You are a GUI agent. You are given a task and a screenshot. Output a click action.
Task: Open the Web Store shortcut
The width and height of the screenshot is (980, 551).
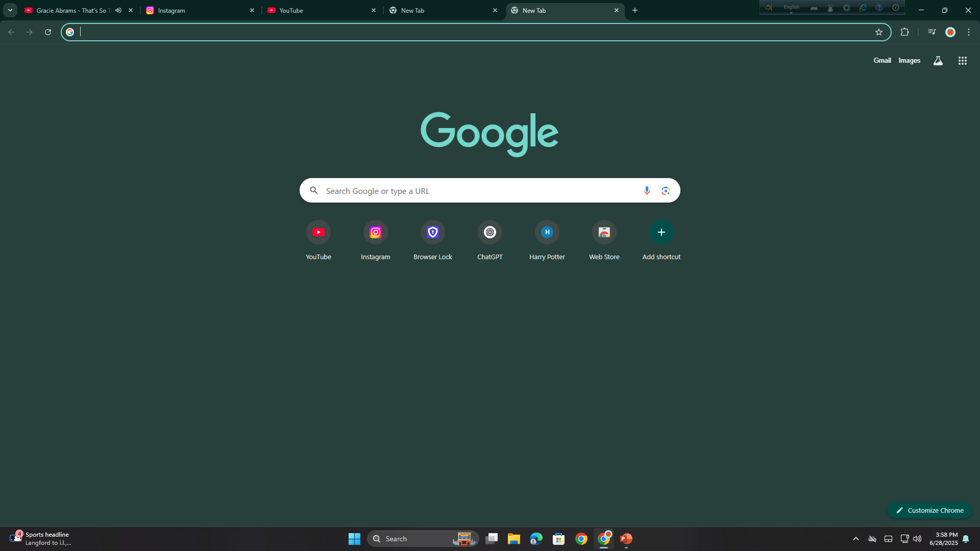pyautogui.click(x=604, y=241)
